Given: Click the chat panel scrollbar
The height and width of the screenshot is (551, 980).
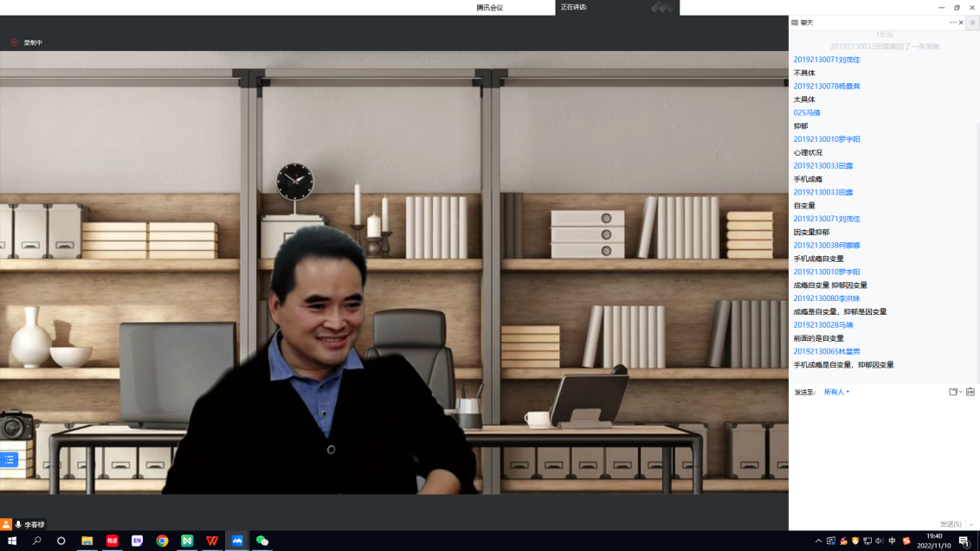Looking at the screenshot, I should [x=977, y=216].
